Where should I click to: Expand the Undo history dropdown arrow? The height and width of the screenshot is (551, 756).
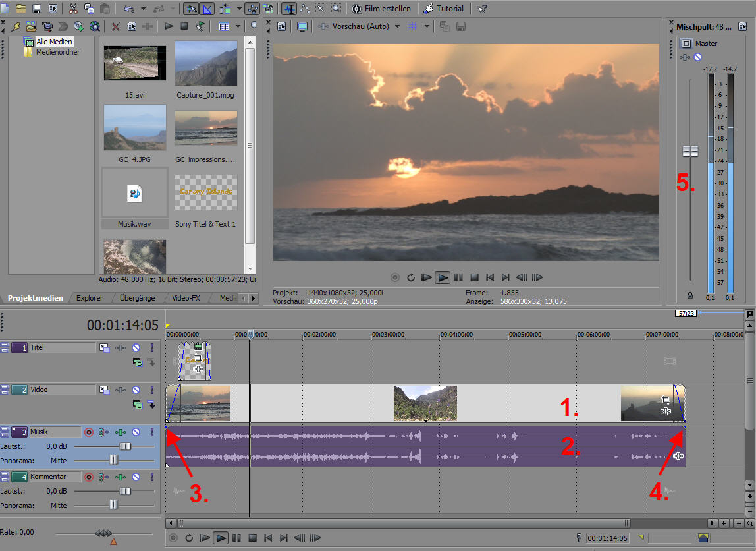click(142, 9)
